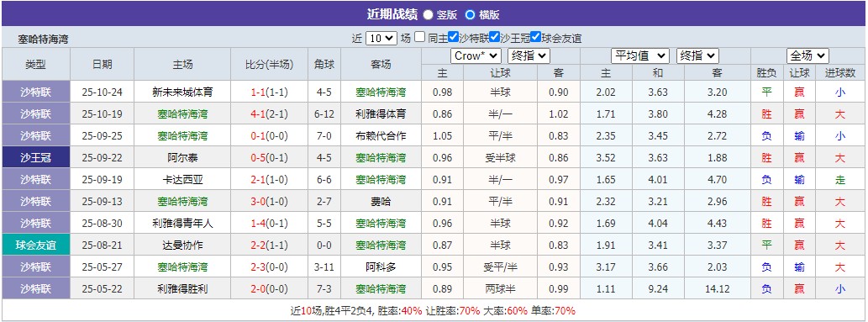Image resolution: width=868 pixels, height=322 pixels.
Task: Open the 近 10 场 match count dropdown
Action: [x=381, y=38]
